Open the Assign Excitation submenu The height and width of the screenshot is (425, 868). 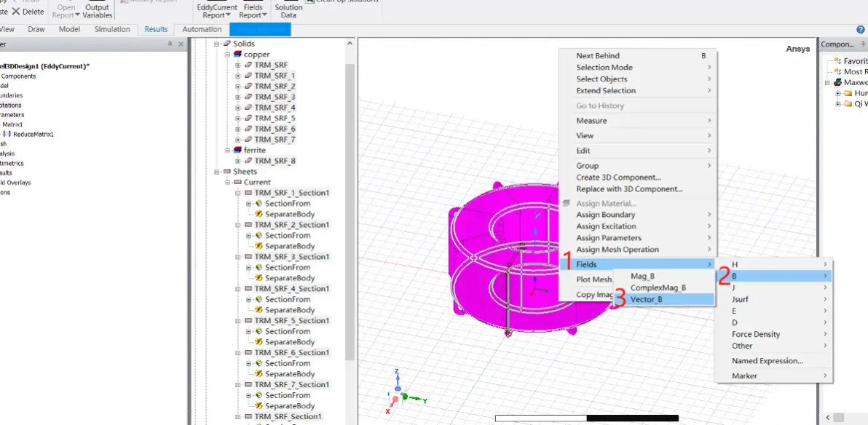pyautogui.click(x=638, y=226)
